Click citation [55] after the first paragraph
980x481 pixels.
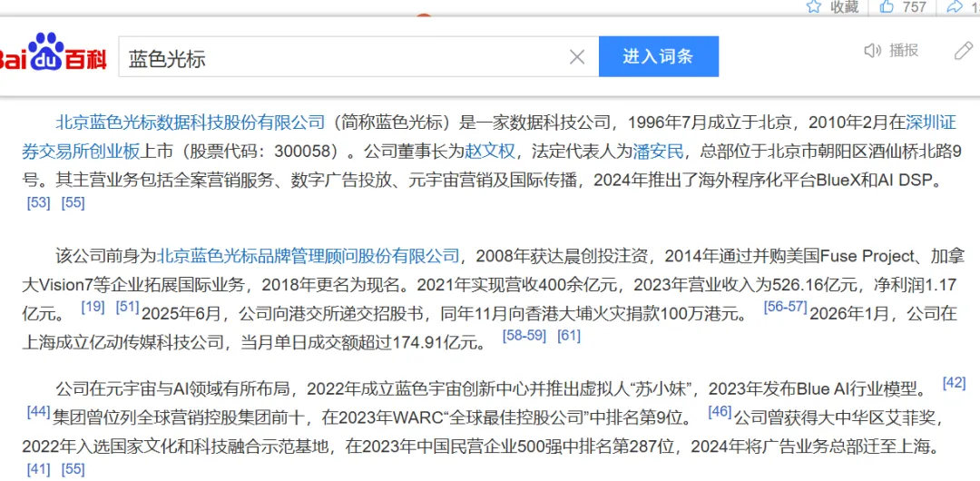pos(73,202)
